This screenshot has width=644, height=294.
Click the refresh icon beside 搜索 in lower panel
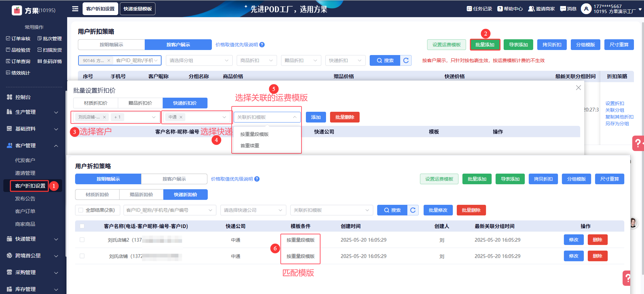(x=413, y=210)
